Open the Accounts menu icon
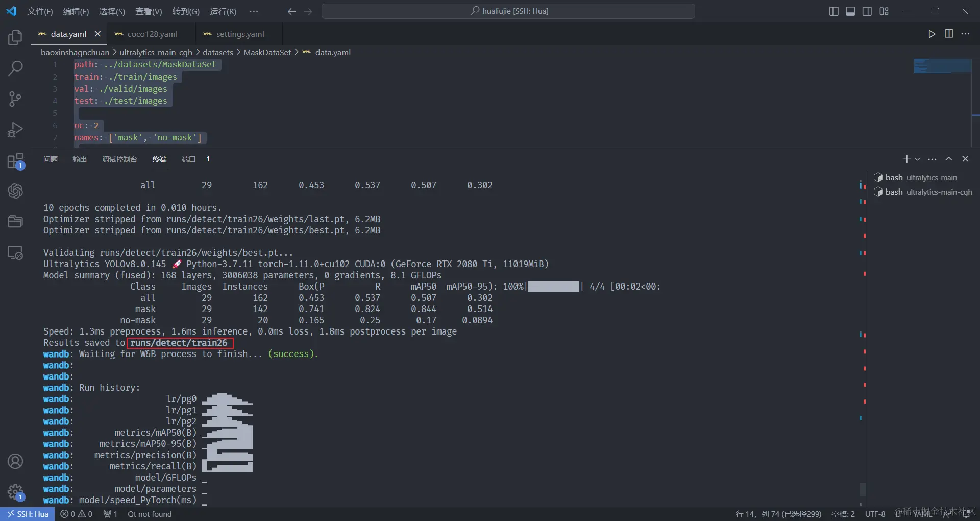Image resolution: width=980 pixels, height=521 pixels. 15,461
